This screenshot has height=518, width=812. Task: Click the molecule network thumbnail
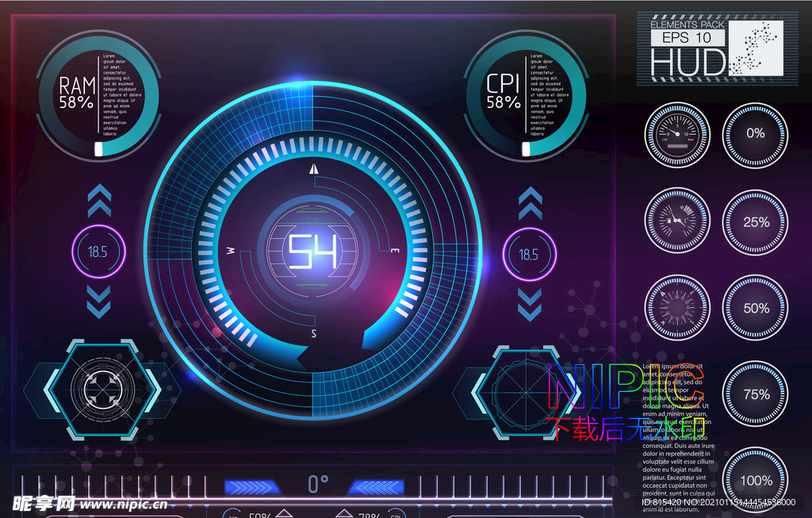tap(756, 48)
